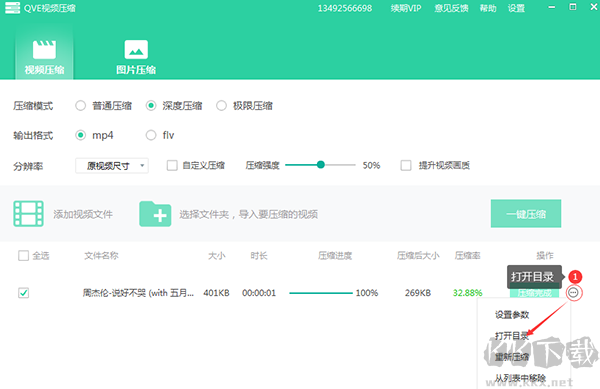Click 选择文件夹，导入要压缩的视频 text
Image resolution: width=600 pixels, height=389 pixels.
248,214
